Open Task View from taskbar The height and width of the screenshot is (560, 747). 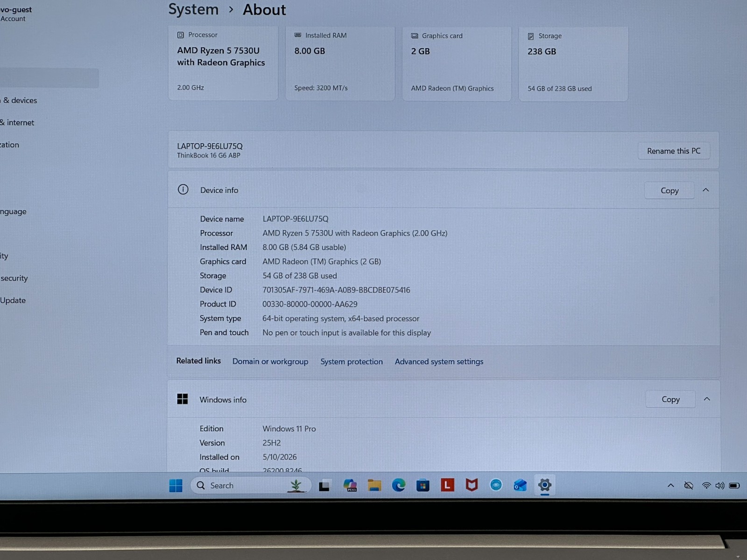(x=324, y=486)
